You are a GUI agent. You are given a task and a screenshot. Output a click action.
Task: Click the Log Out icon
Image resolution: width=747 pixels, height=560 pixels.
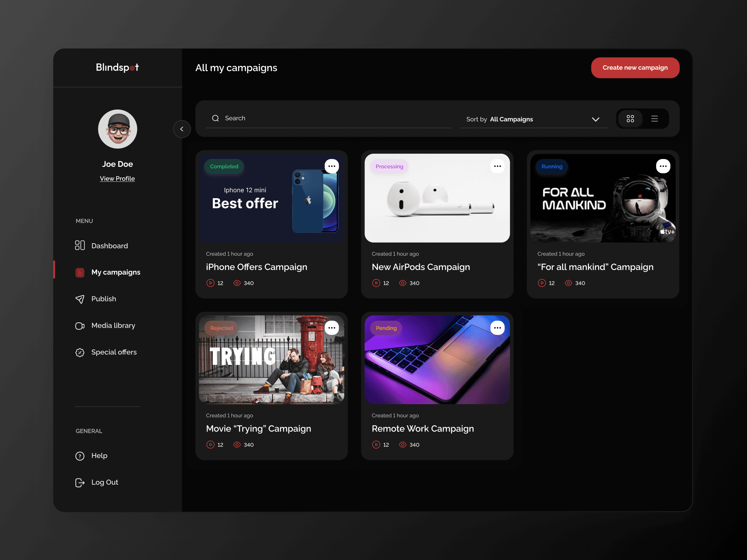pos(80,483)
